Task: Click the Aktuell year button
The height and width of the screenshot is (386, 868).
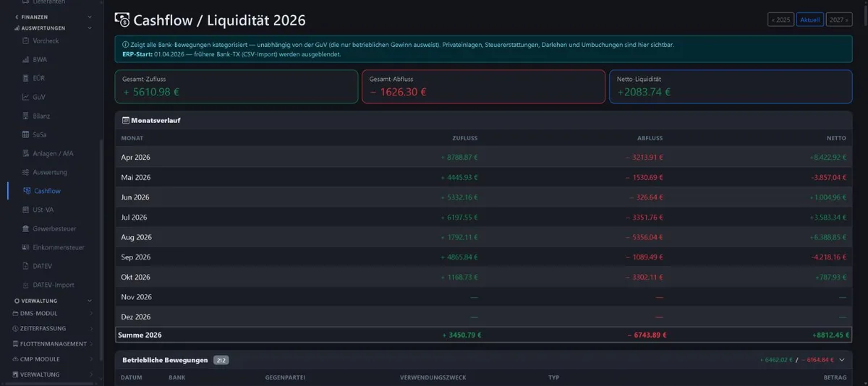Action: 810,20
